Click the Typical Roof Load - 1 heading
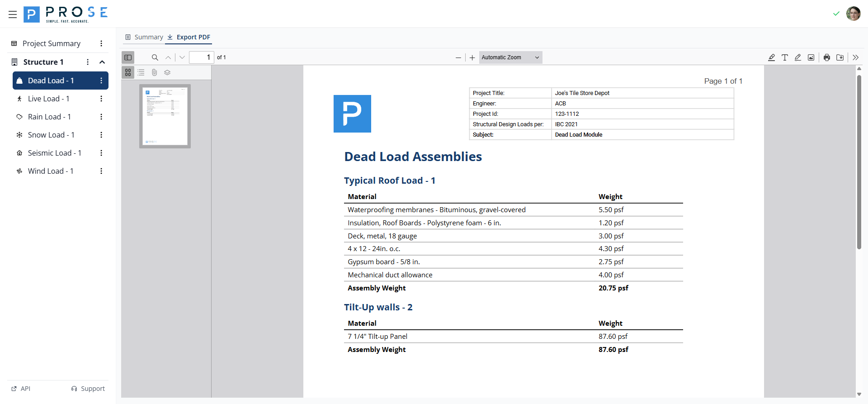This screenshot has width=868, height=404. coord(389,181)
